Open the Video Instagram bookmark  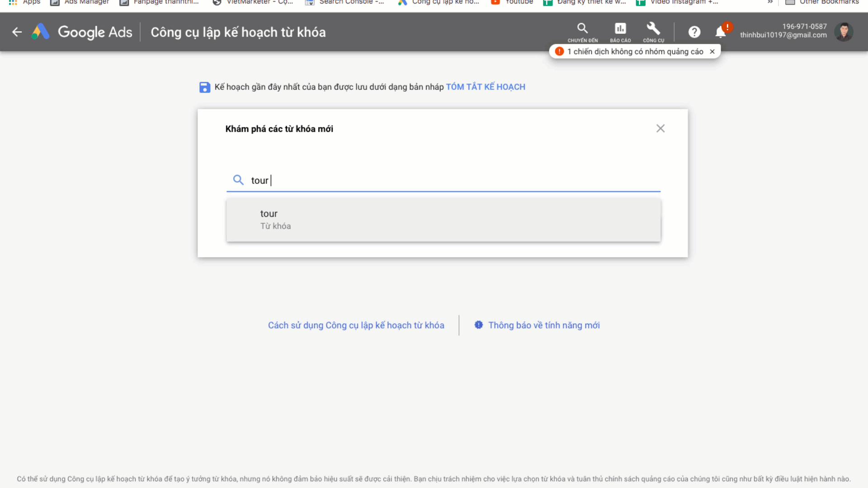point(677,3)
